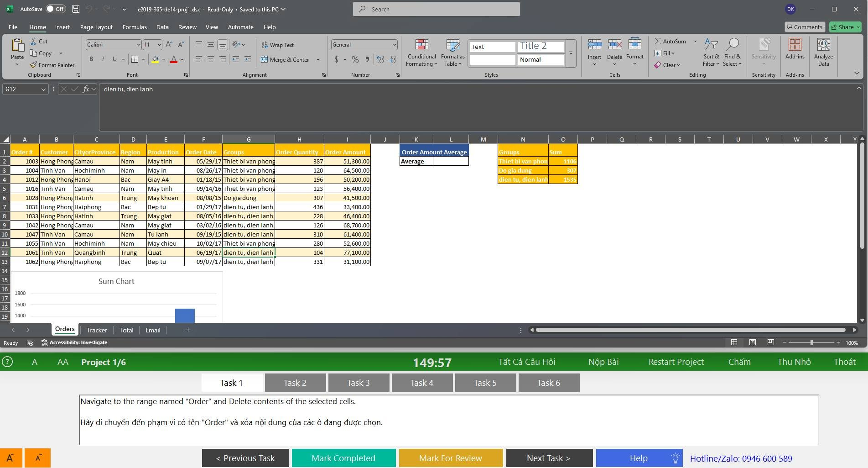Toggle Wrap Text
Image resolution: width=868 pixels, height=468 pixels.
point(278,45)
